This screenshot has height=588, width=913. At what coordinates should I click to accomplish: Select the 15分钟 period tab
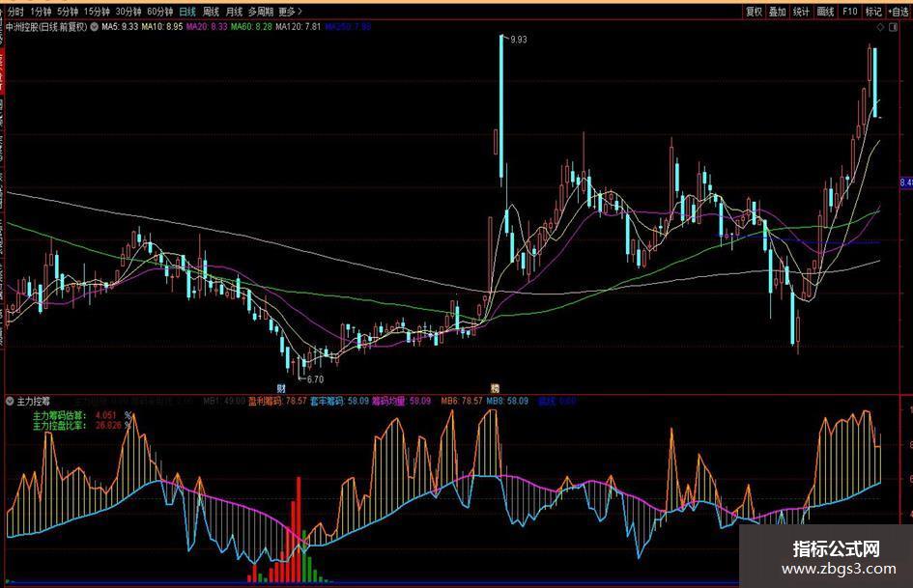click(x=97, y=12)
